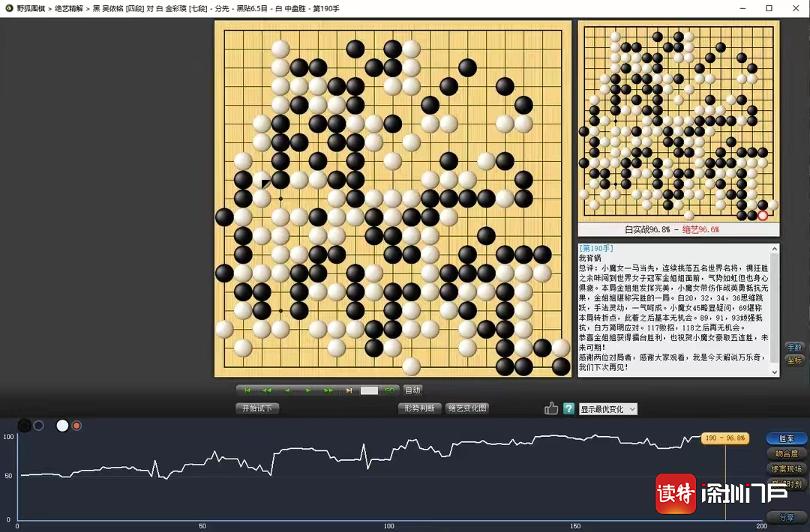Screen dimensions: 810x532
Task: Toggle the dark hollow circle legend marker
Action: pyautogui.click(x=39, y=426)
